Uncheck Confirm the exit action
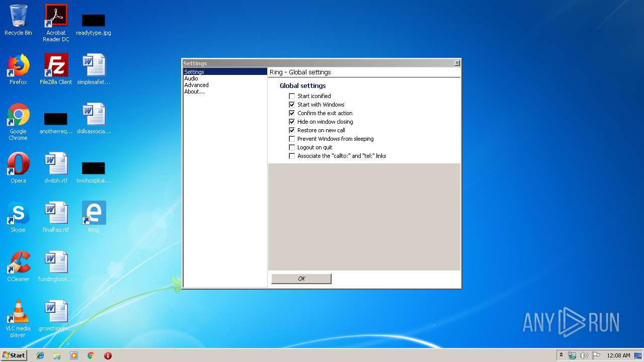This screenshot has height=362, width=644. [292, 113]
